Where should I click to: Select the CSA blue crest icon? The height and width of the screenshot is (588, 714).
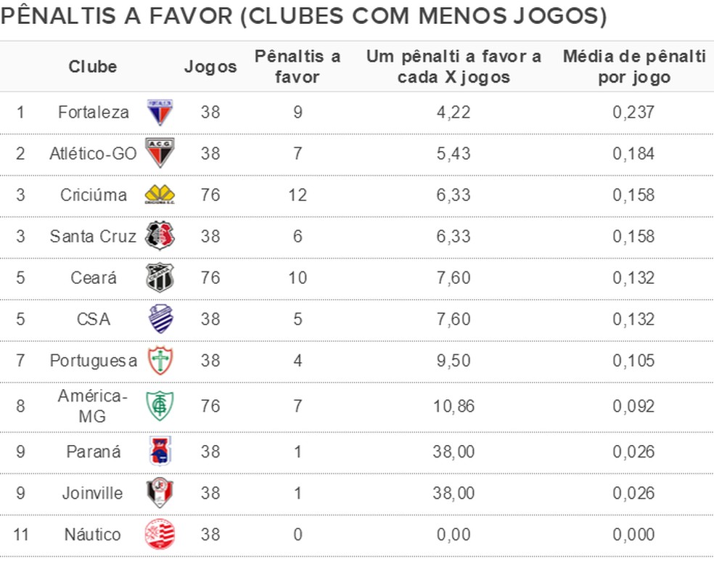click(x=160, y=319)
